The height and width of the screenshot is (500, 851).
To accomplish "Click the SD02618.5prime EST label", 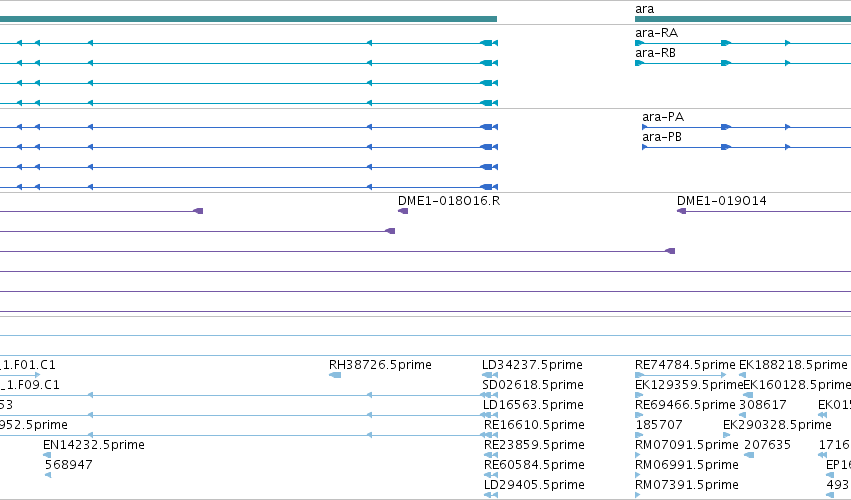I will pyautogui.click(x=532, y=385).
